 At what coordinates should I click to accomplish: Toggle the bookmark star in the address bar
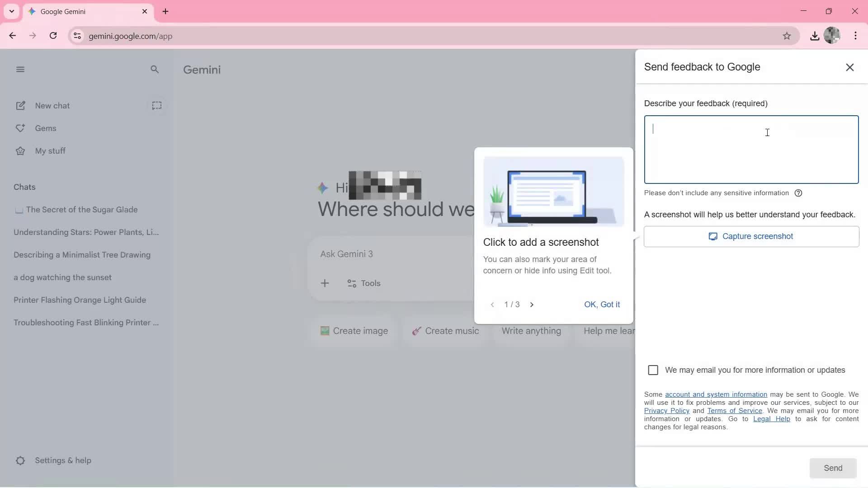click(x=787, y=36)
